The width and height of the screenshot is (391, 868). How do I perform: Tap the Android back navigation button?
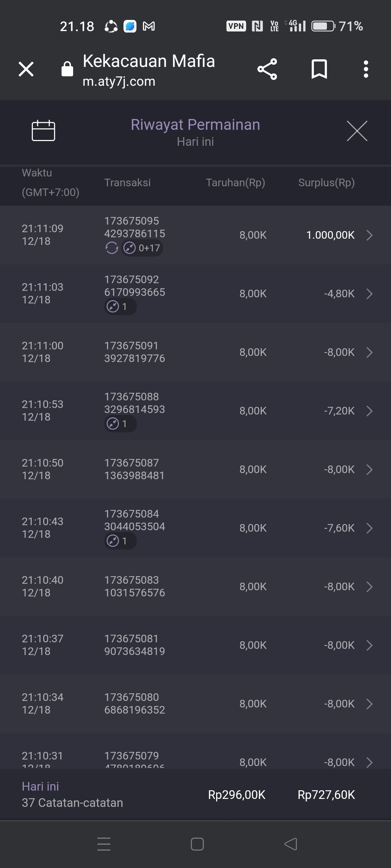291,844
